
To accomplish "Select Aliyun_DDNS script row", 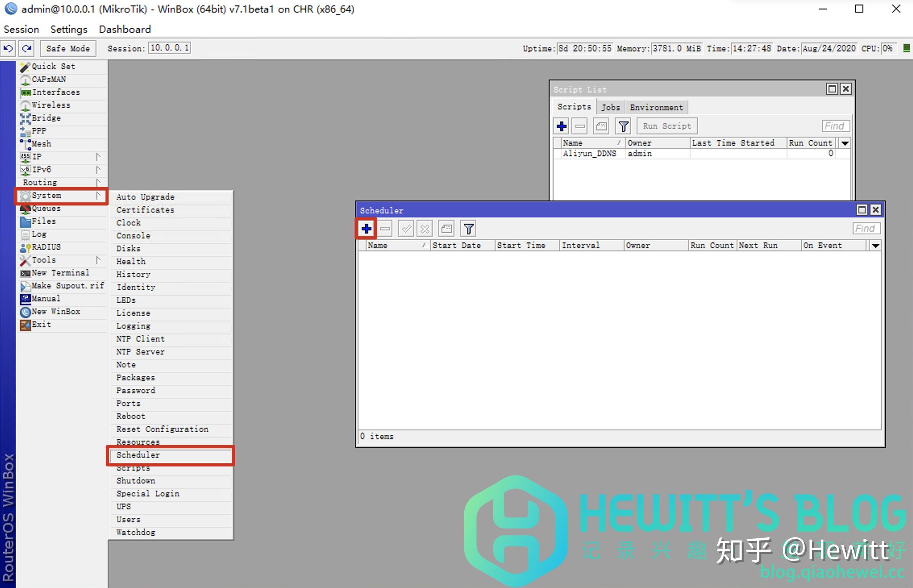I will (702, 154).
